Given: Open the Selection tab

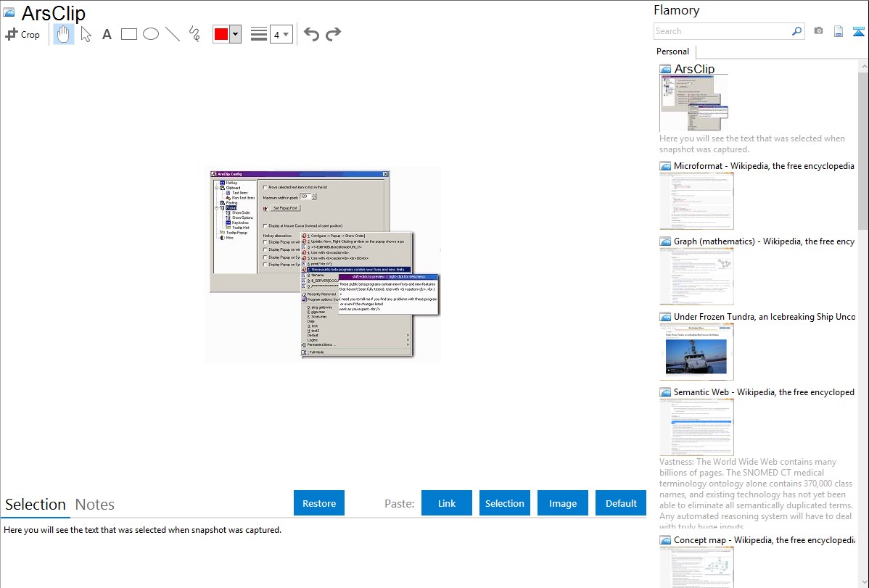Looking at the screenshot, I should click(x=36, y=505).
